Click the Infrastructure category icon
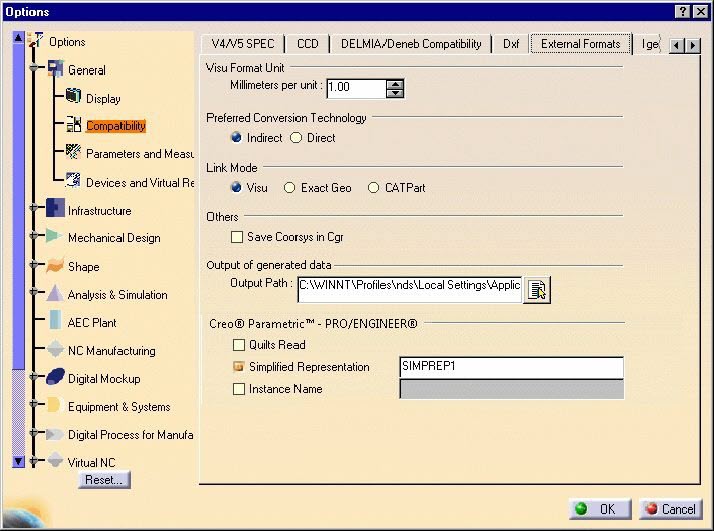The image size is (714, 531). coord(55,210)
